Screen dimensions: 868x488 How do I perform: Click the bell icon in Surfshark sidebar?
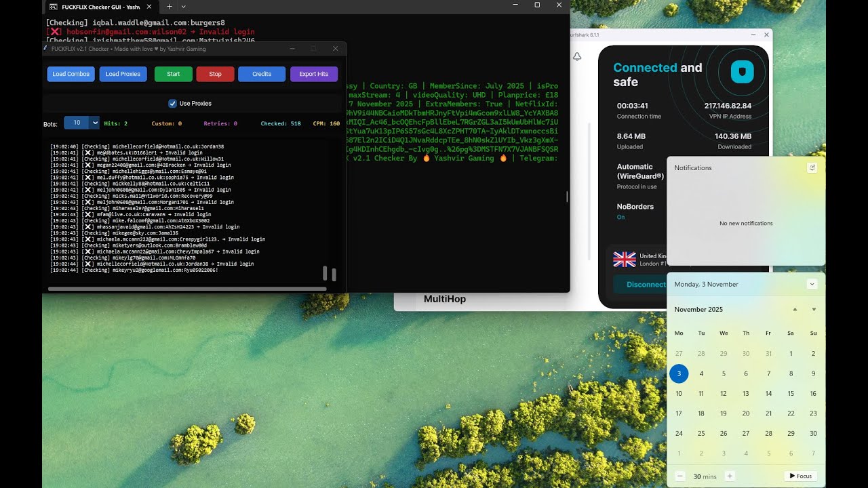pos(577,57)
